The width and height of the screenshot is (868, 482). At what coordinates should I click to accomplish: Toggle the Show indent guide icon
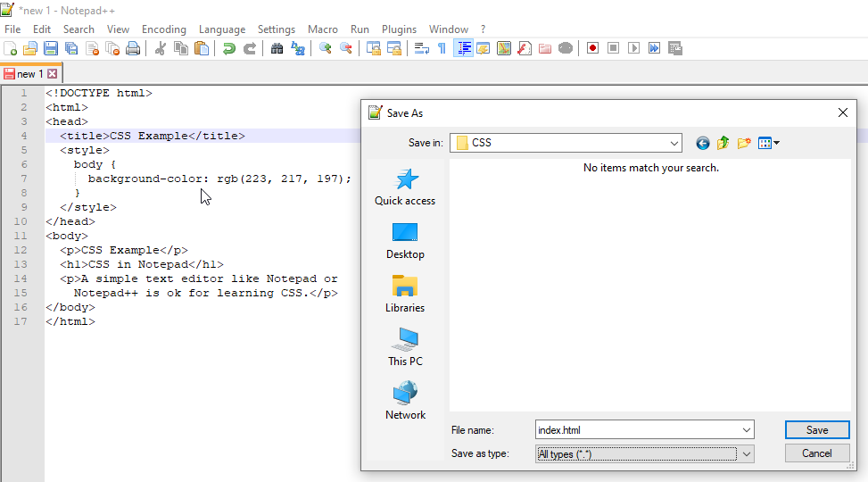[463, 49]
